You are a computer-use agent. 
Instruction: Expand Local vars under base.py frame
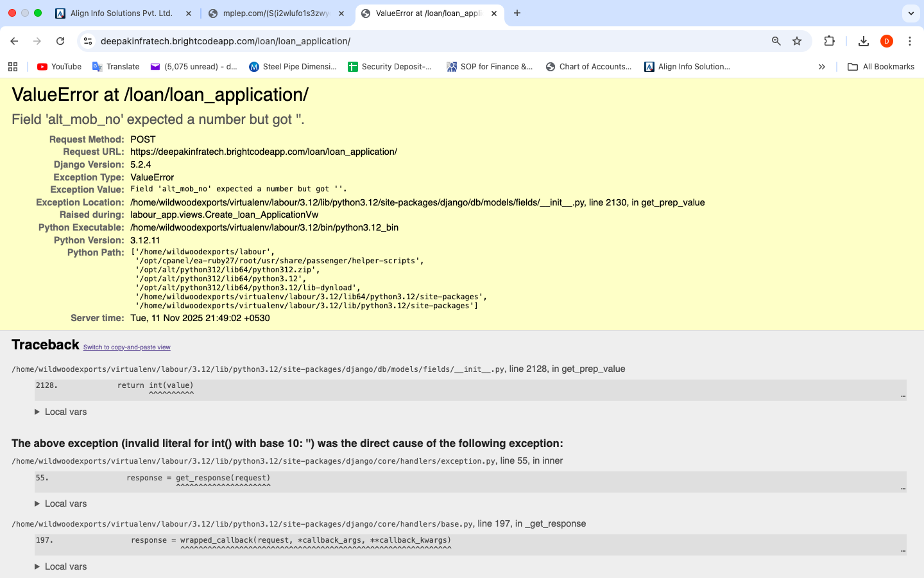click(x=61, y=566)
